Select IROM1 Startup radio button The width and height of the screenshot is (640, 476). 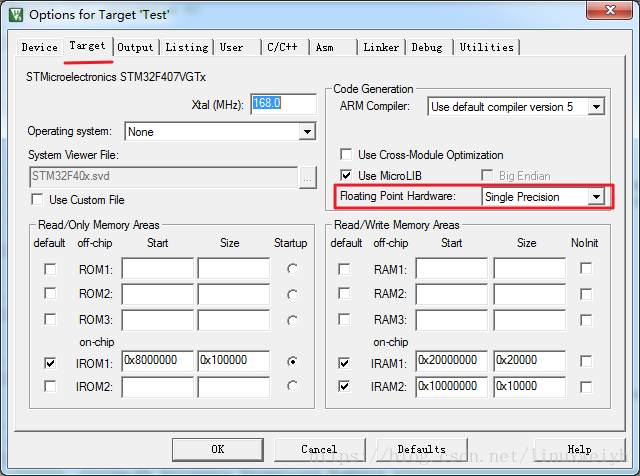tap(292, 361)
